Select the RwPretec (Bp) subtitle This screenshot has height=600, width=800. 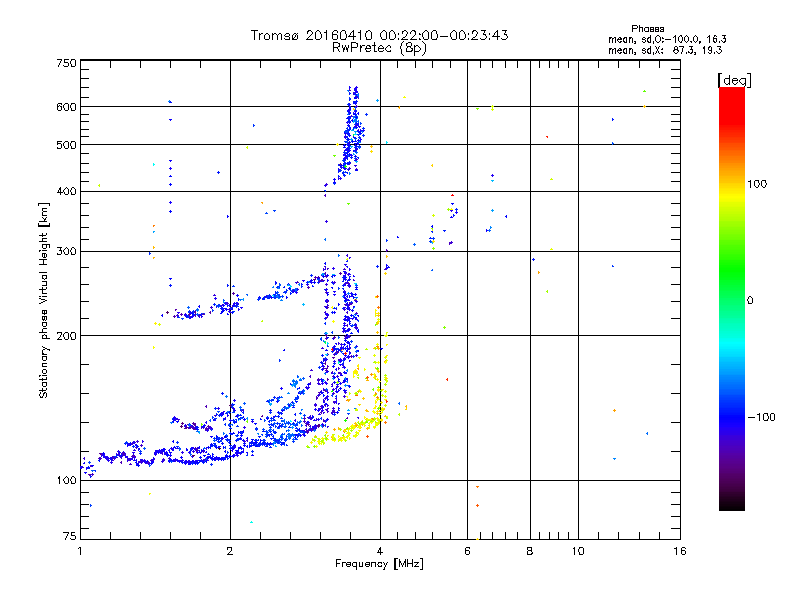coord(379,47)
